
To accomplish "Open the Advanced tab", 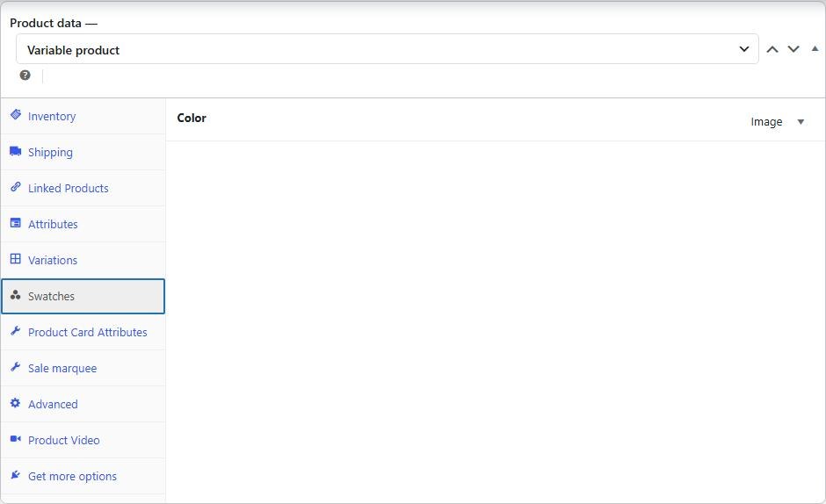I will coord(83,405).
